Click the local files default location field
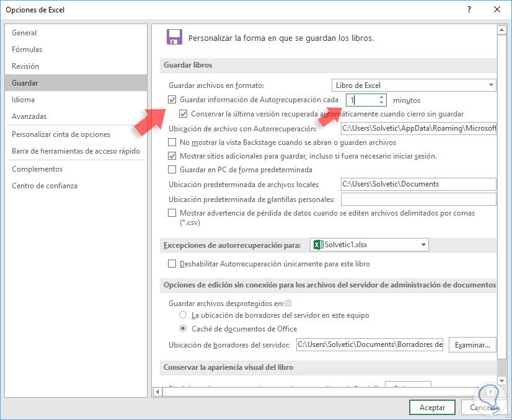The height and width of the screenshot is (420, 512). click(418, 184)
